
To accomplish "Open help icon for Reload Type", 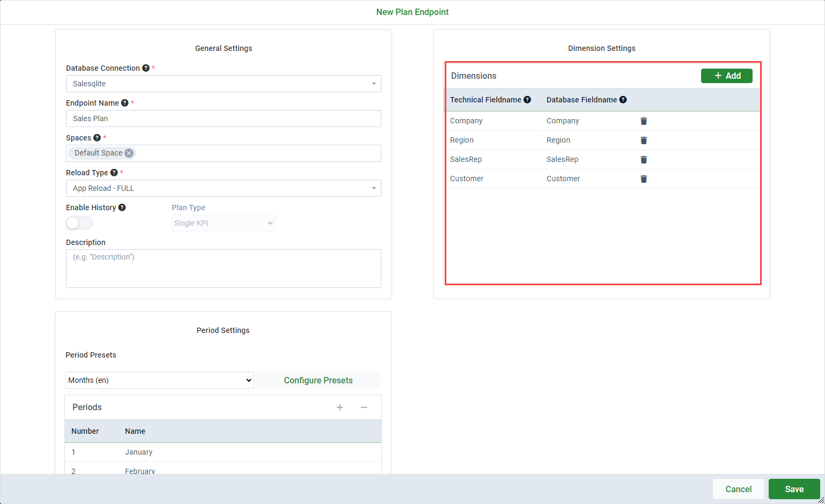I will coord(114,173).
